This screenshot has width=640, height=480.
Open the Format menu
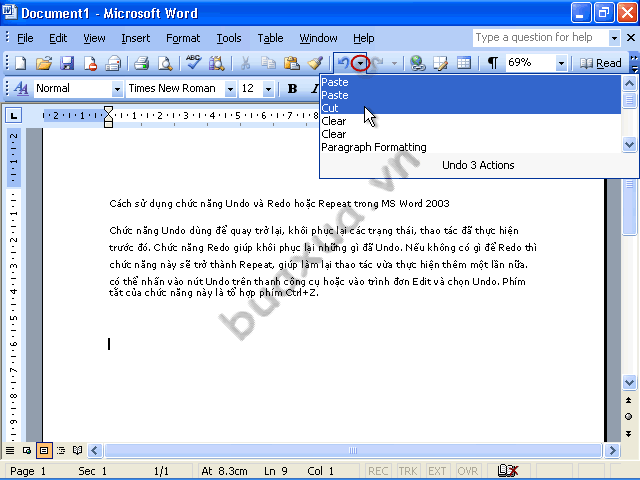[x=183, y=38]
